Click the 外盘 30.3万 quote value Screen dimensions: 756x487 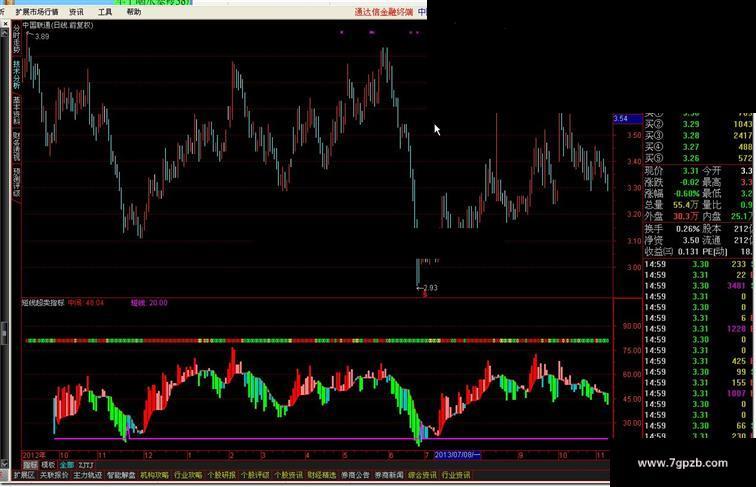point(686,216)
